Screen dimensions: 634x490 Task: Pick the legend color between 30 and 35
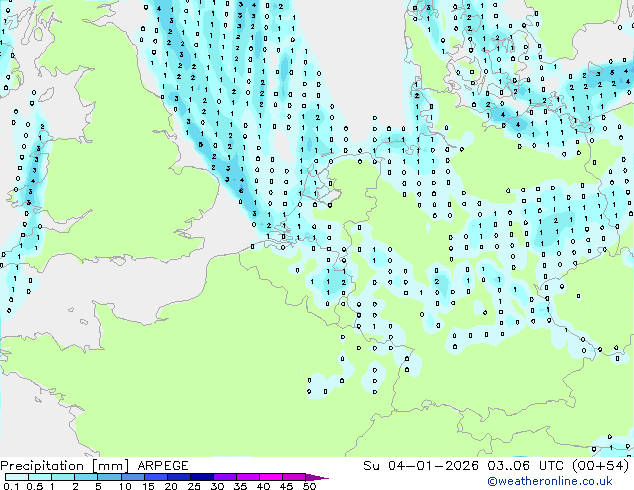tap(225, 477)
